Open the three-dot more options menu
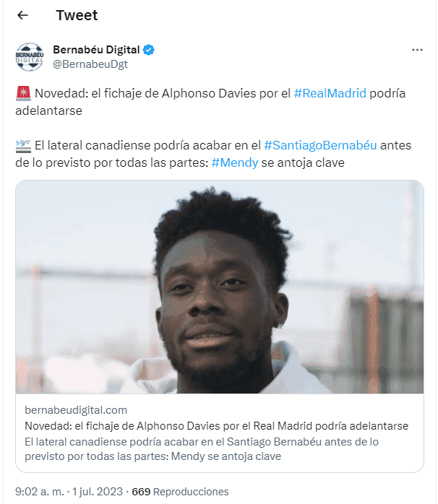The height and width of the screenshot is (504, 438). point(417,50)
